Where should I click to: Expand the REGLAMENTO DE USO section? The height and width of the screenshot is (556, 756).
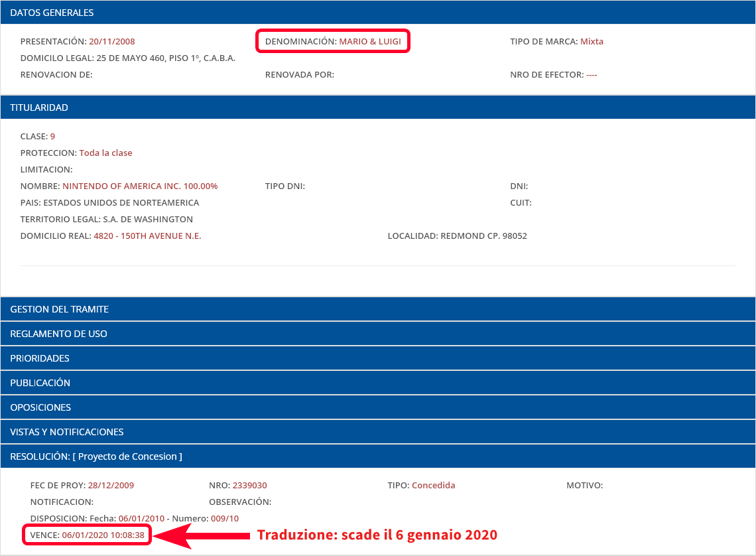(378, 334)
